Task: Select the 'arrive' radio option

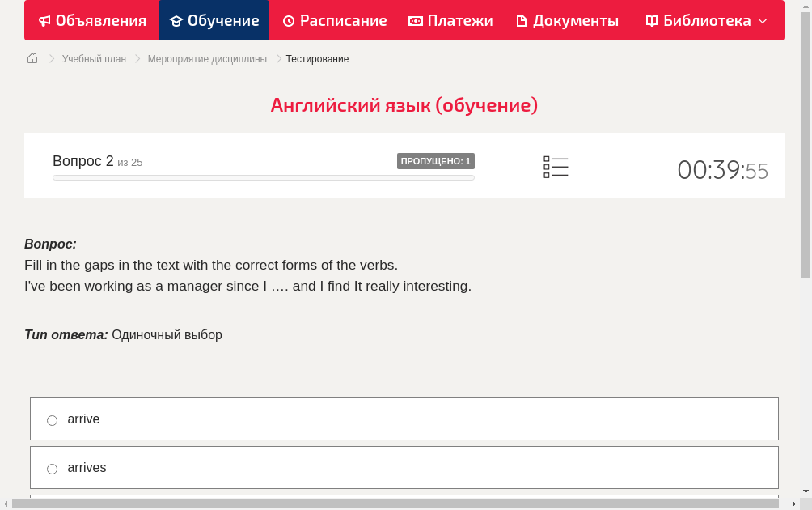Action: point(53,420)
